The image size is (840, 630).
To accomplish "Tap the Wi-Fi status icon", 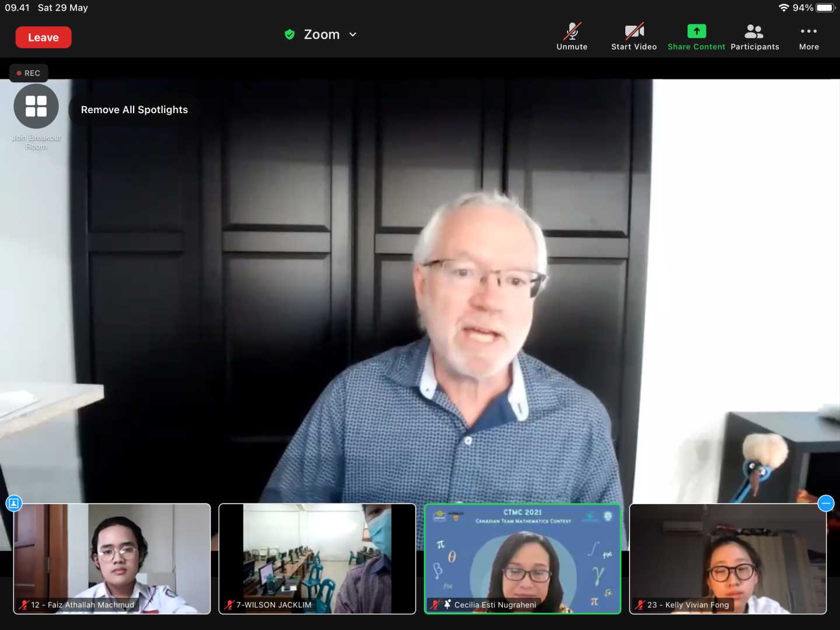I will pos(783,8).
